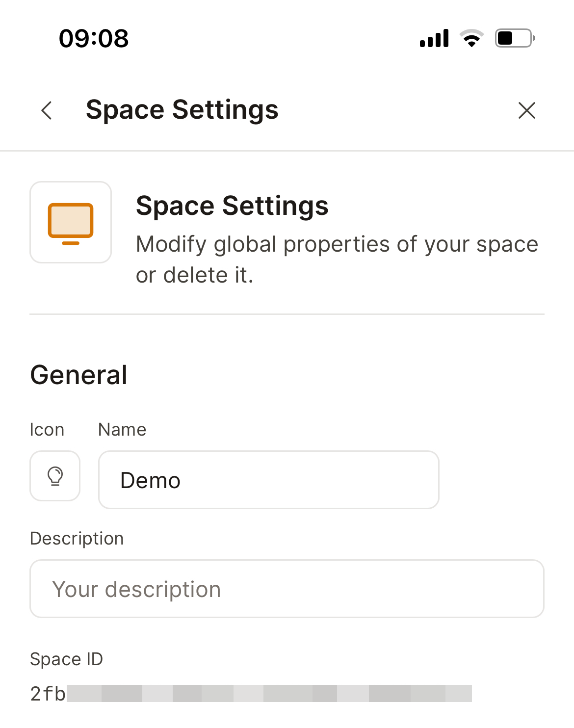Click the blurred portion of the Space ID
574x728 pixels.
coord(269,694)
